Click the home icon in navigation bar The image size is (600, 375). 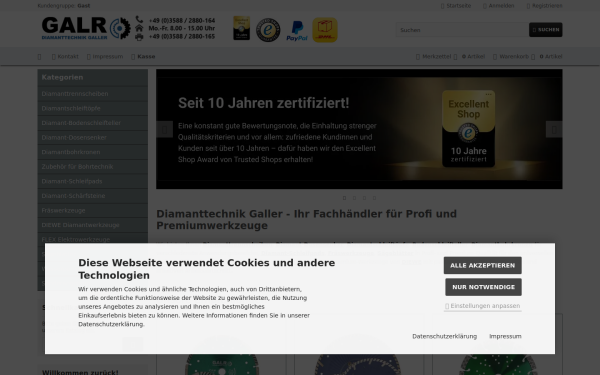coord(39,57)
